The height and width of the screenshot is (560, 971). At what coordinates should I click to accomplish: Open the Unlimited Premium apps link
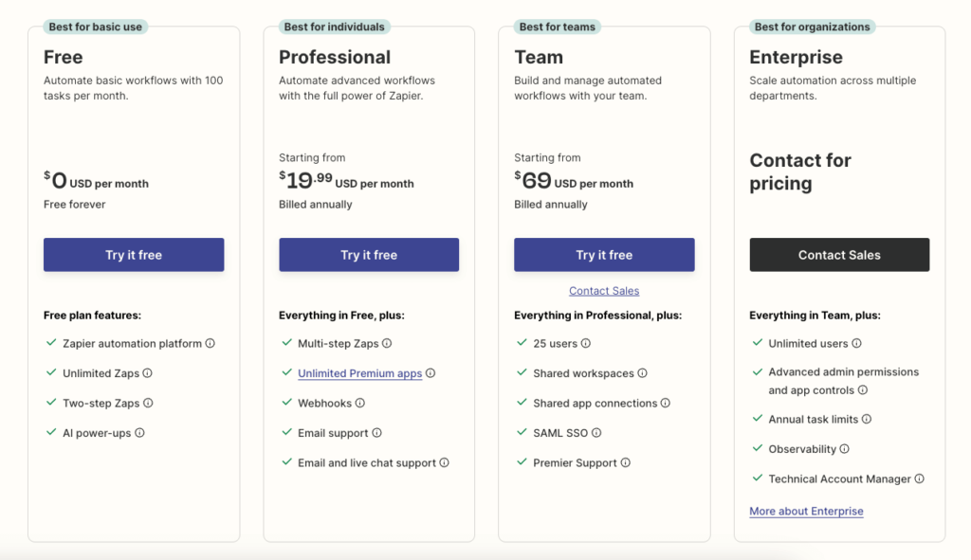(359, 373)
